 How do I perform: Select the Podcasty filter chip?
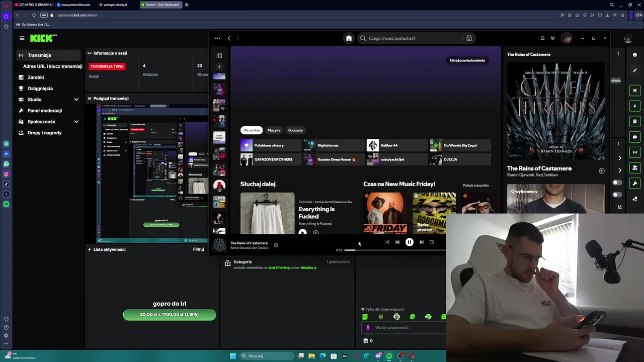(295, 130)
